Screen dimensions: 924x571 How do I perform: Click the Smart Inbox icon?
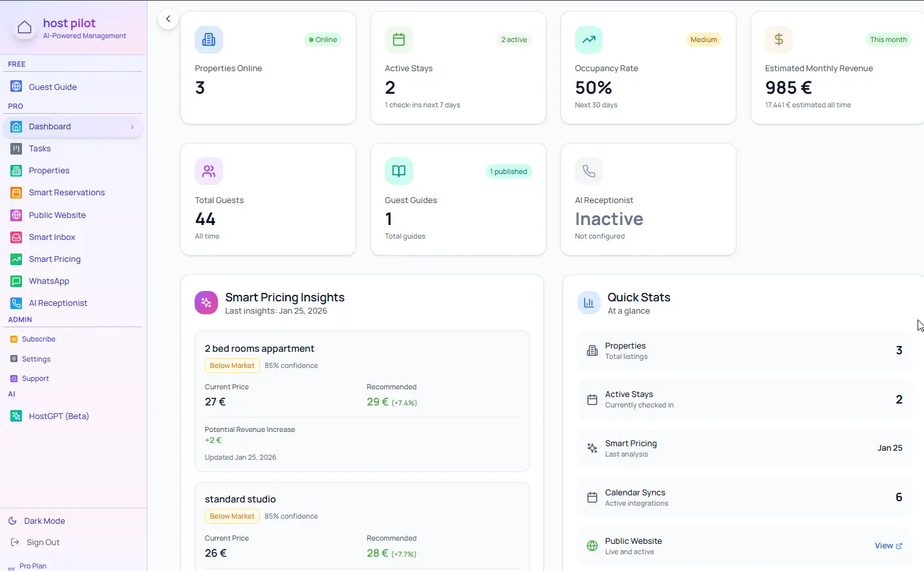[16, 237]
